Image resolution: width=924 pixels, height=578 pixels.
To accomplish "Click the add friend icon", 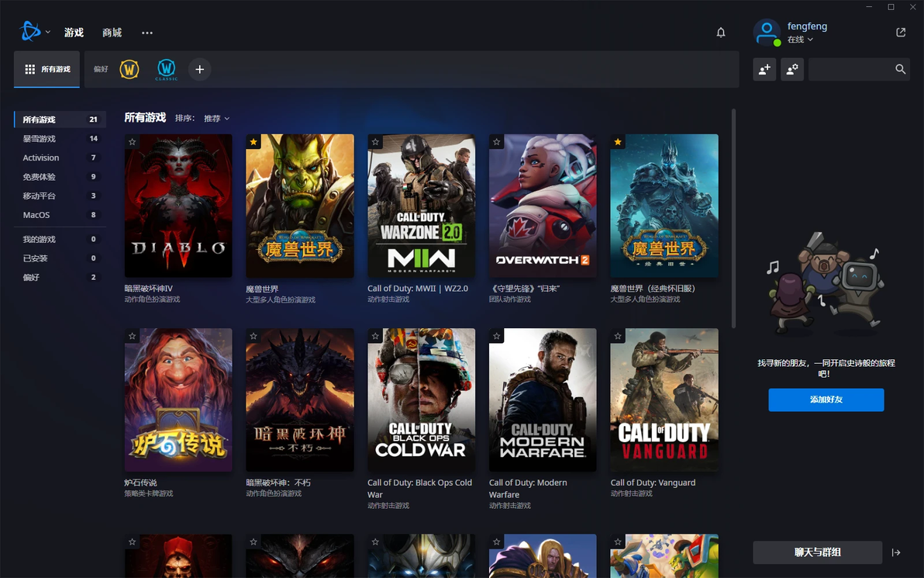I will click(x=764, y=69).
